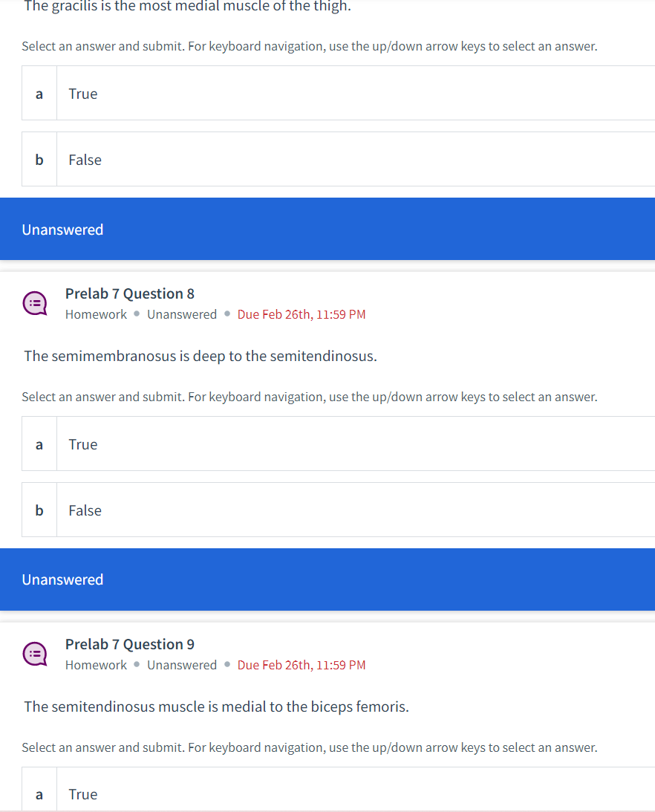The height and width of the screenshot is (812, 655).
Task: Select True for Prelab 7 Question 9
Action: [338, 789]
